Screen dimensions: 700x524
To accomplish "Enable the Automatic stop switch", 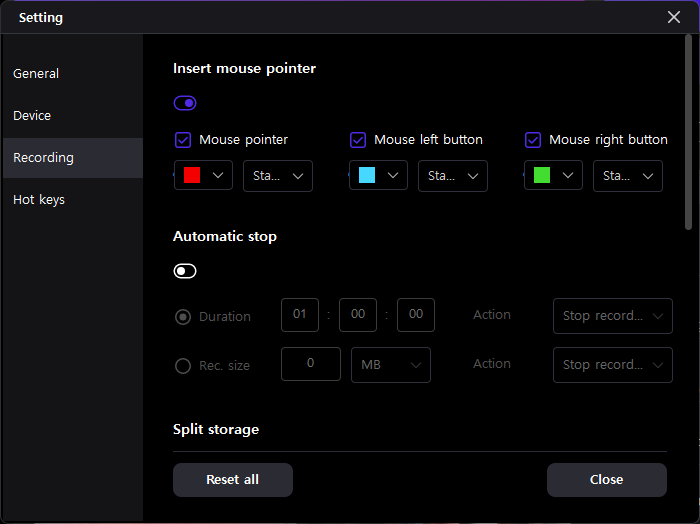I will (x=185, y=271).
